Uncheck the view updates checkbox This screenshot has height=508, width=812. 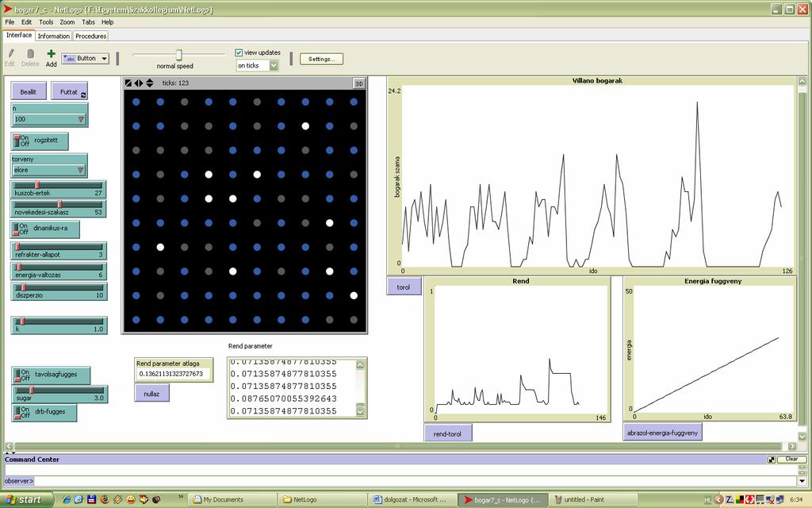click(x=239, y=52)
